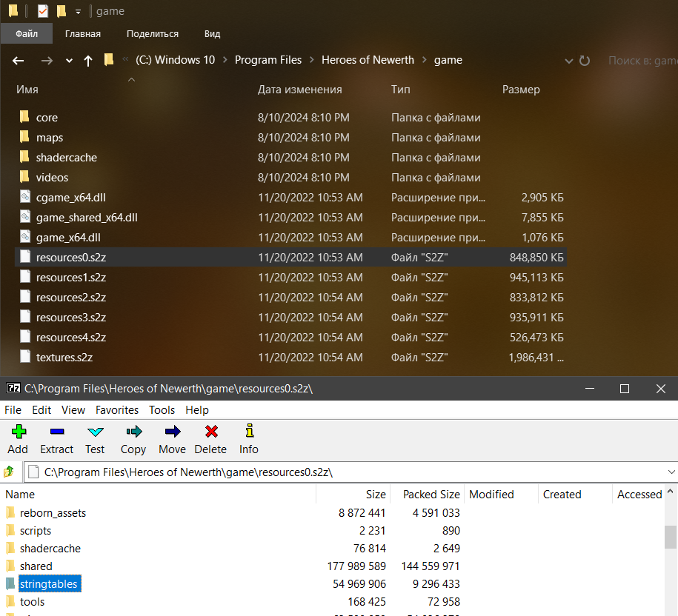The image size is (678, 616).
Task: Open the Главная ribbon tab
Action: 82,34
